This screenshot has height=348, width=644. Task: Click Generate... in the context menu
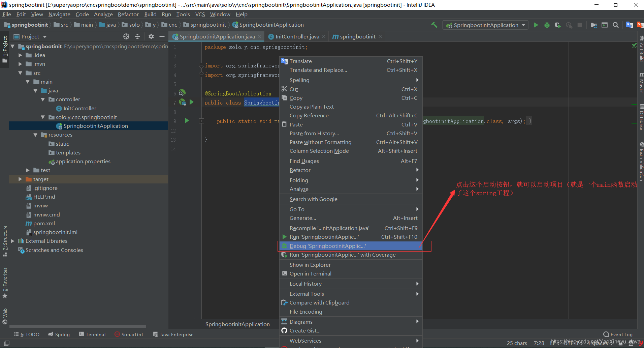click(351, 218)
